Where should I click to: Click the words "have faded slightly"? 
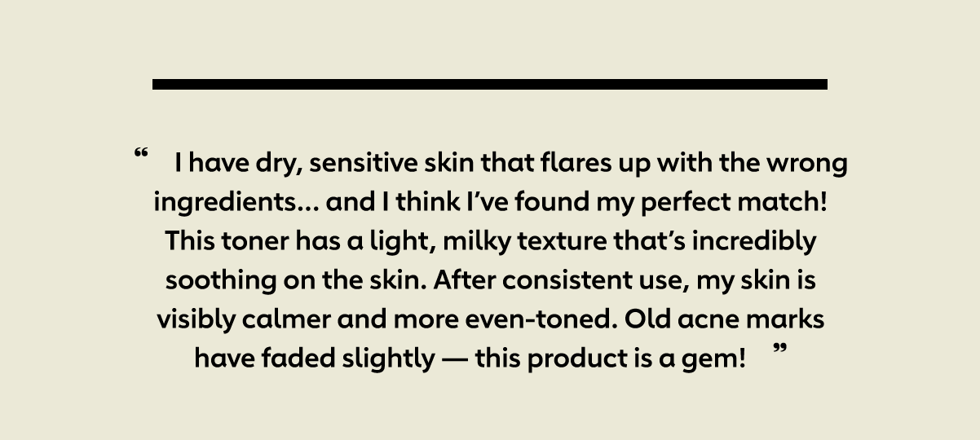[314, 359]
